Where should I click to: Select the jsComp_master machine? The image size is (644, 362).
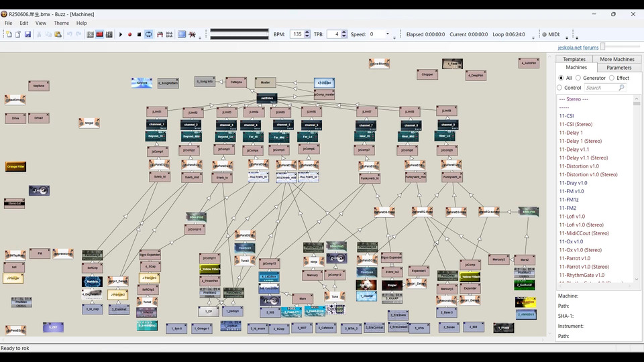[x=324, y=95]
